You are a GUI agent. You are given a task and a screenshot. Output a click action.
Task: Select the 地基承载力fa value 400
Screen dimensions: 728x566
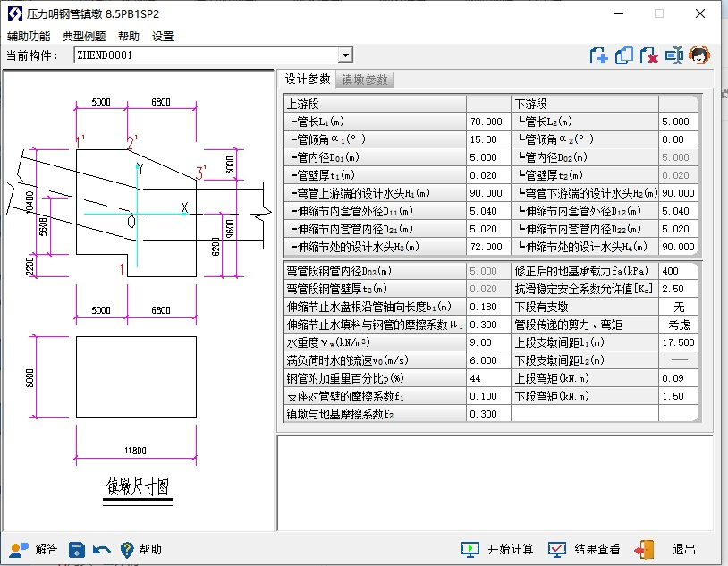pyautogui.click(x=678, y=271)
